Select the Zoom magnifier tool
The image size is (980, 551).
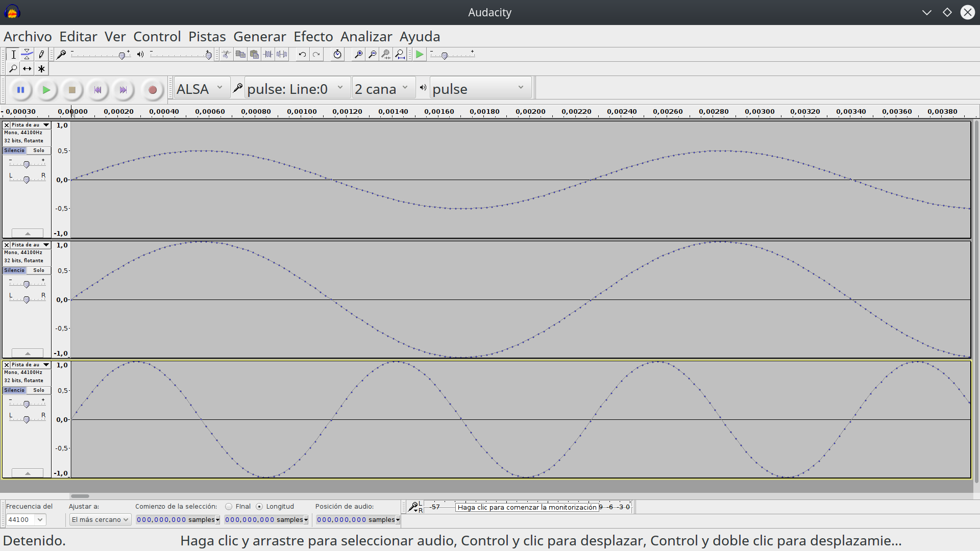tap(13, 69)
